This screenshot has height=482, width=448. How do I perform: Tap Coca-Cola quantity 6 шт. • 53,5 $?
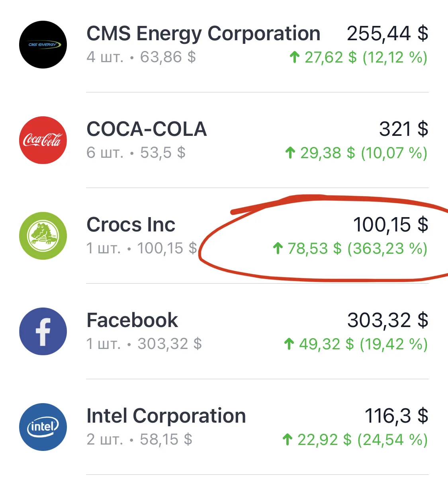[x=136, y=153]
